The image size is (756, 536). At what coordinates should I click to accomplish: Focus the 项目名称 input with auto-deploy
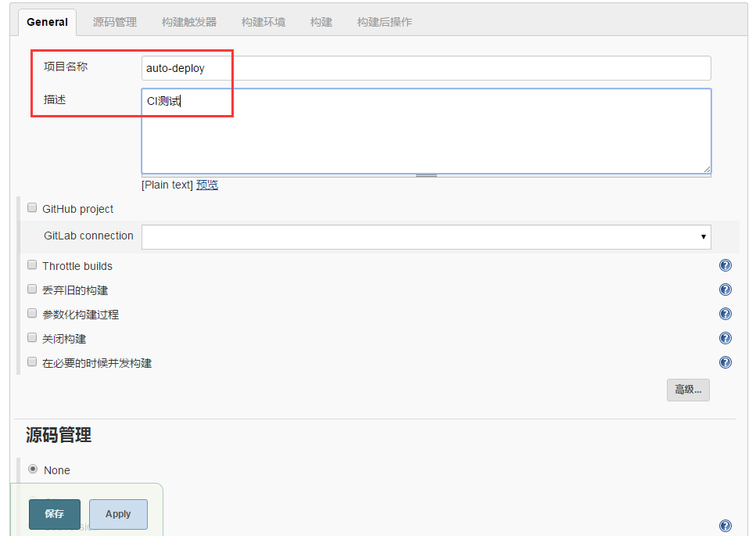pyautogui.click(x=426, y=68)
